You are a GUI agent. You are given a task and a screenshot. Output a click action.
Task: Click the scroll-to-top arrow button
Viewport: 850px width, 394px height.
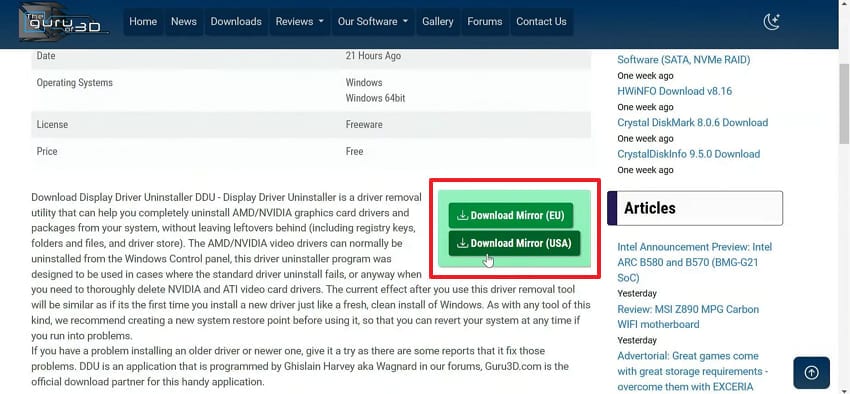coord(812,373)
